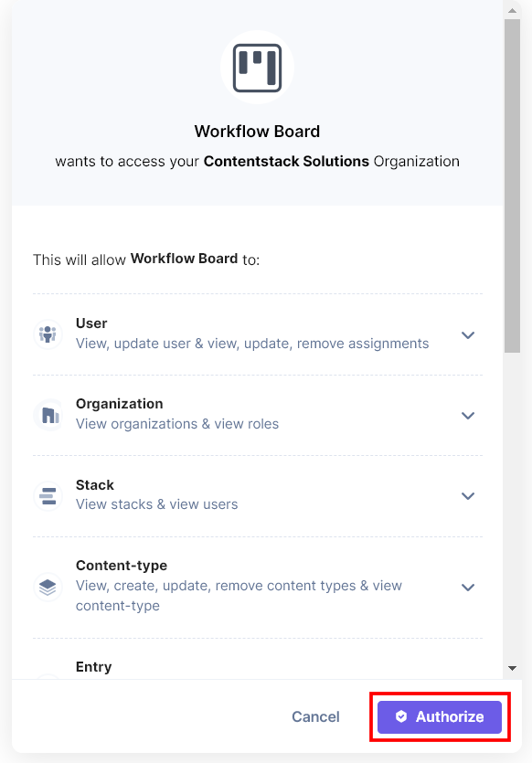Click the scrollbar down arrow
Image resolution: width=532 pixels, height=763 pixels.
tap(512, 668)
